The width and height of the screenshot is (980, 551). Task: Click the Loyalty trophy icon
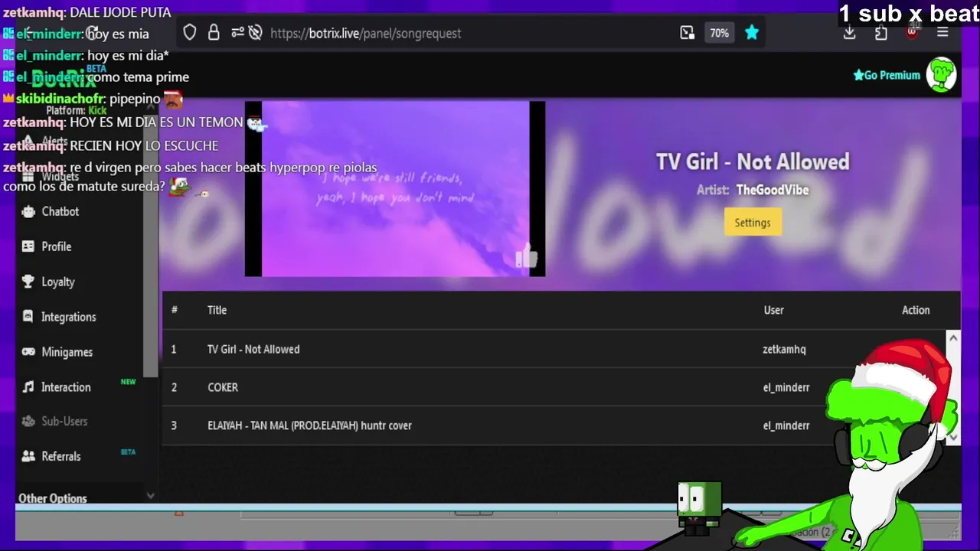[28, 282]
